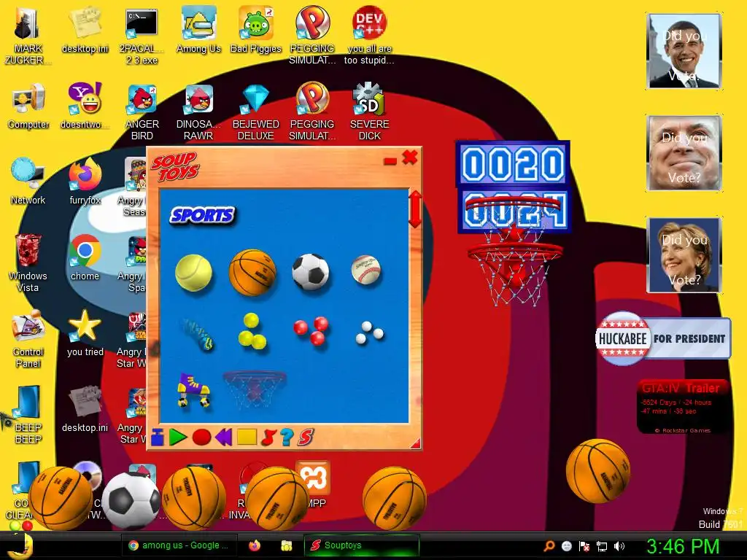This screenshot has width=747, height=560.
Task: Click the orange magnifier tray icon
Action: (549, 546)
